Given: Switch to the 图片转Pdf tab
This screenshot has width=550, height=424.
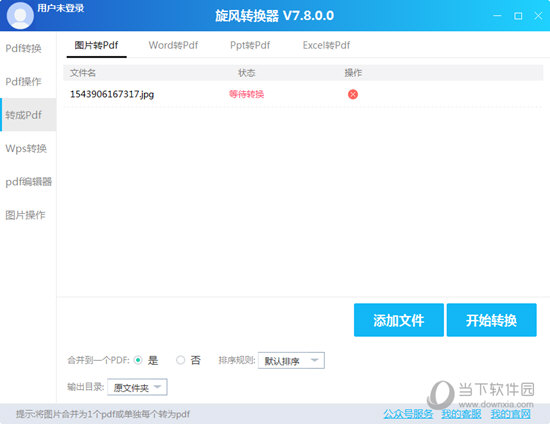Looking at the screenshot, I should (96, 45).
